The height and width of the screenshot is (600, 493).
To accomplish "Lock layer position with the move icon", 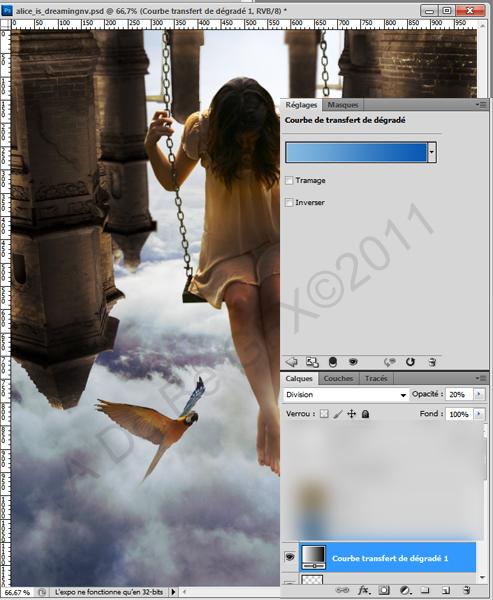I will click(x=351, y=414).
